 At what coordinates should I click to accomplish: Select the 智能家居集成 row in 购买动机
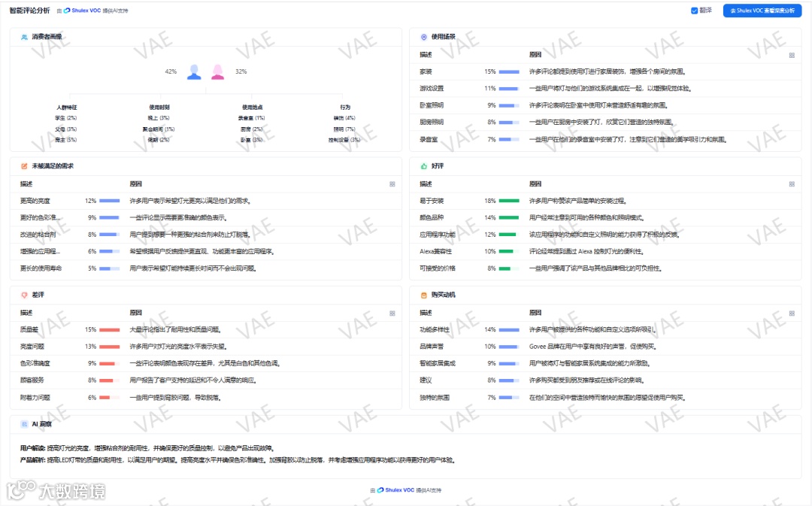(605, 364)
